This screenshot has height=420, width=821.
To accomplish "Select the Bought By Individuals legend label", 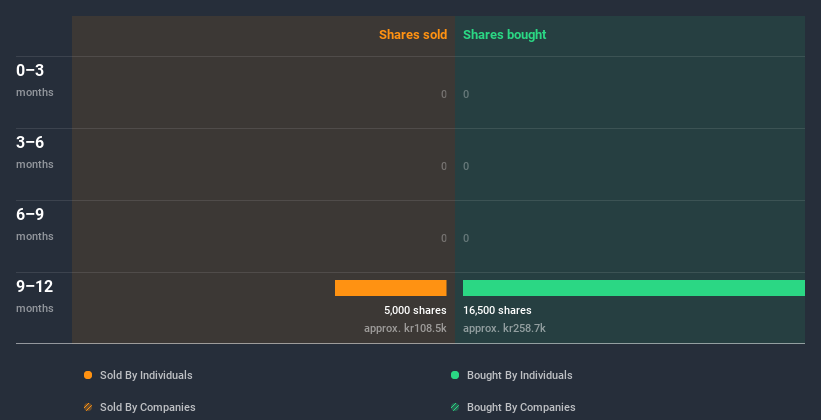I will 519,375.
